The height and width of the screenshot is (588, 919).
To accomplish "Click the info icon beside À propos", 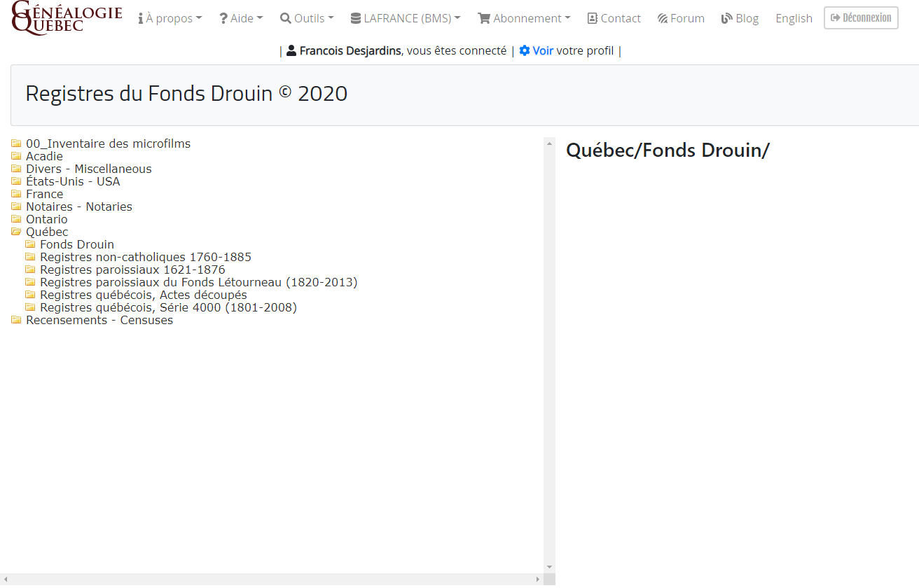I will [x=141, y=18].
